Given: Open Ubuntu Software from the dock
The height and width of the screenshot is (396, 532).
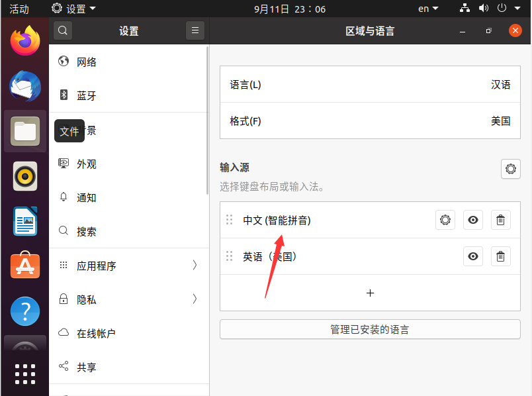Looking at the screenshot, I should pos(25,266).
